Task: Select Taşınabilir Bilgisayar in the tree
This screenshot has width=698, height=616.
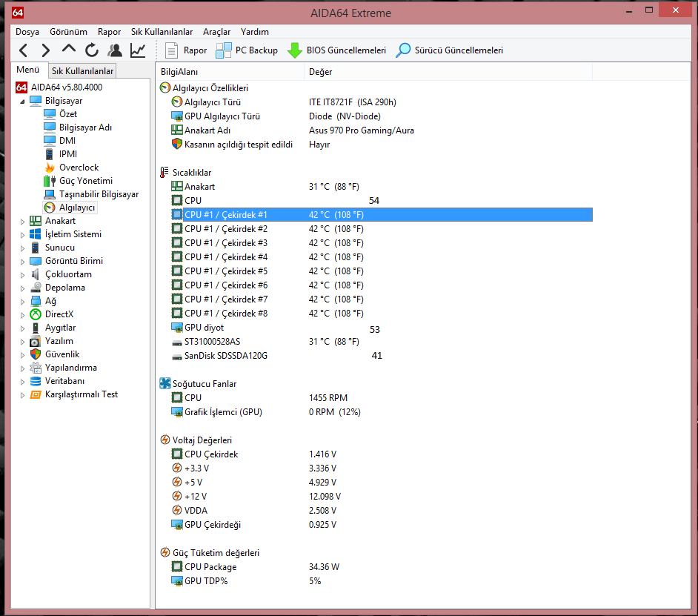Action: point(91,194)
